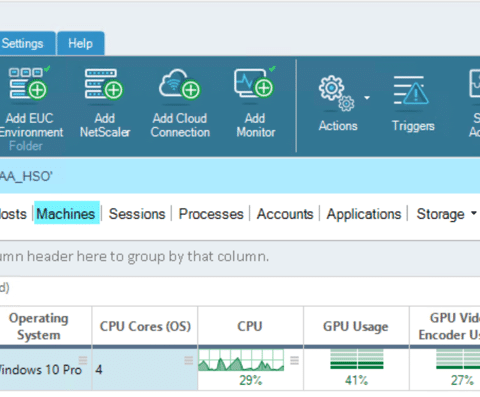Sort by the GPU Usage column header
The height and width of the screenshot is (397, 480).
coord(356,326)
